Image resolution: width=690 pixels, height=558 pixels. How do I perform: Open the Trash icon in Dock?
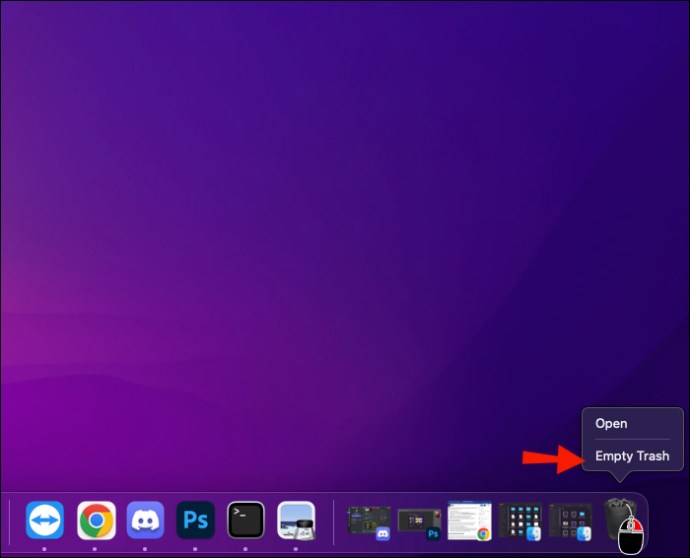[x=620, y=519]
